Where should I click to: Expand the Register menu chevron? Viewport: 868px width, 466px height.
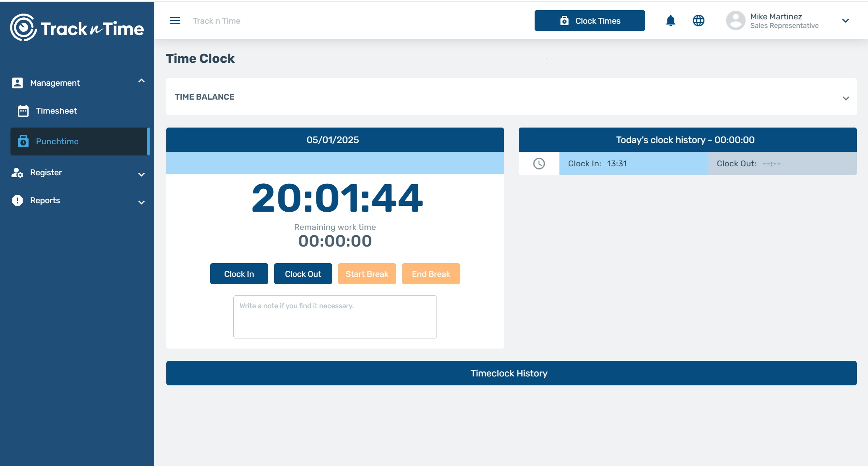(142, 174)
